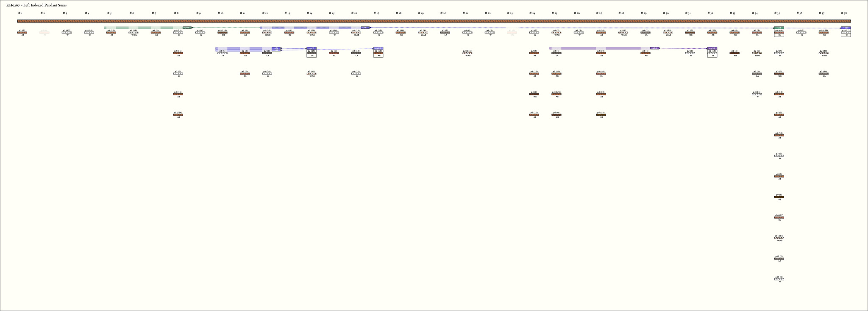This screenshot has width=868, height=311.
Task: Click the p5 (766) cord in column 8
Action: [178, 115]
